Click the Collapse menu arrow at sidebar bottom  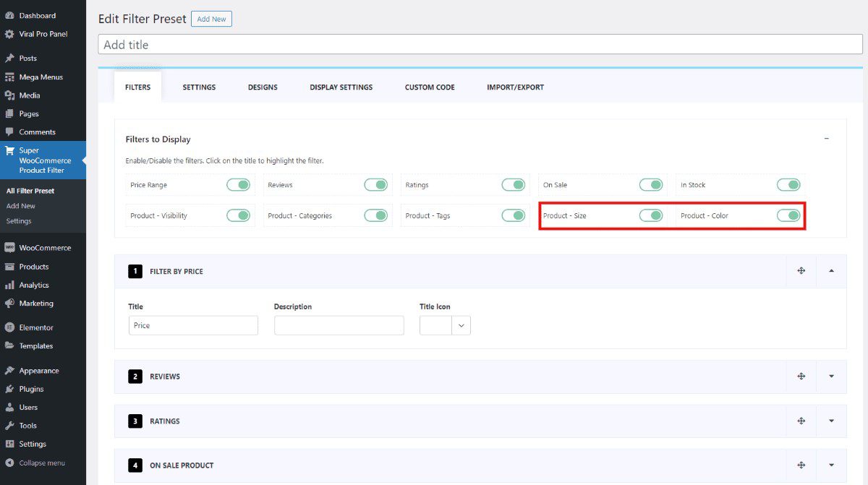tap(9, 463)
